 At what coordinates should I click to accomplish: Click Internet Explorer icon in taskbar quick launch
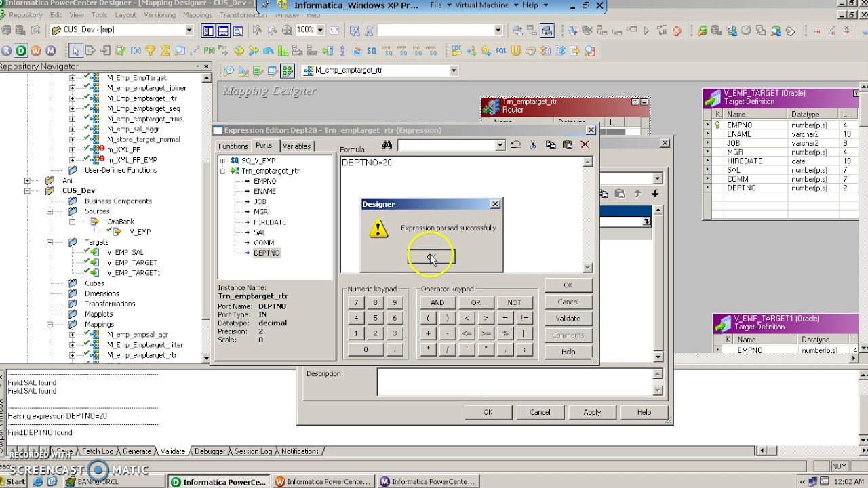38,482
